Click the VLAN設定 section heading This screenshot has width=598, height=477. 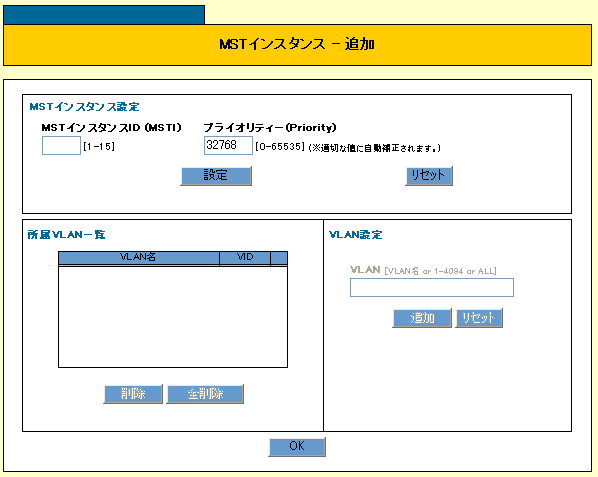355,234
